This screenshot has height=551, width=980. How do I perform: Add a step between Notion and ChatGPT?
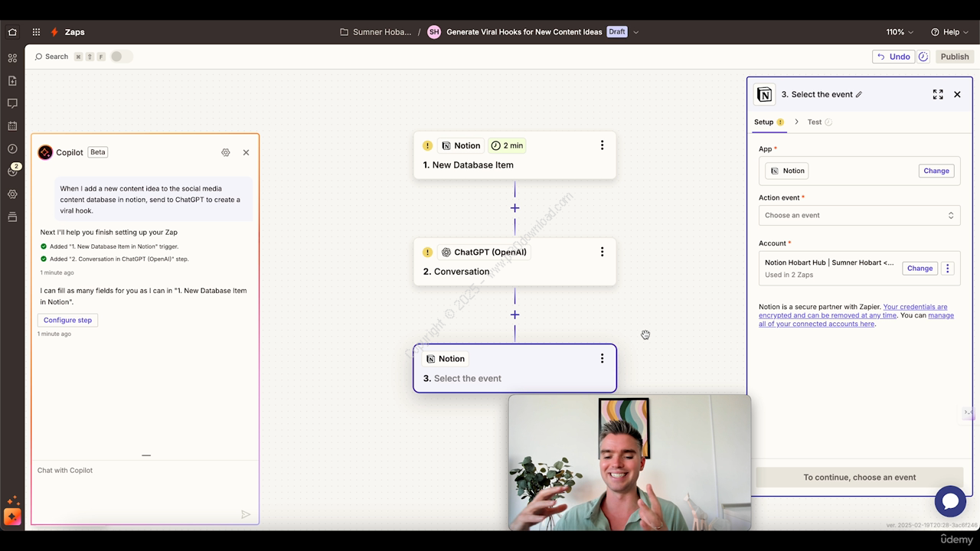click(x=514, y=208)
